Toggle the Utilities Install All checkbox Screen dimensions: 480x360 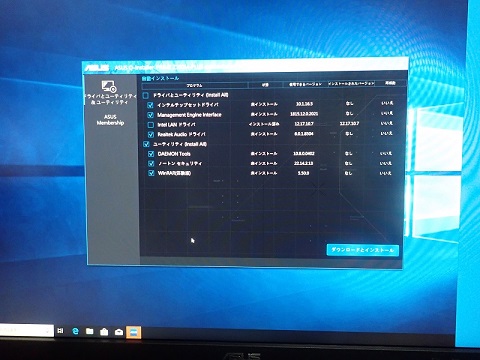coord(146,144)
